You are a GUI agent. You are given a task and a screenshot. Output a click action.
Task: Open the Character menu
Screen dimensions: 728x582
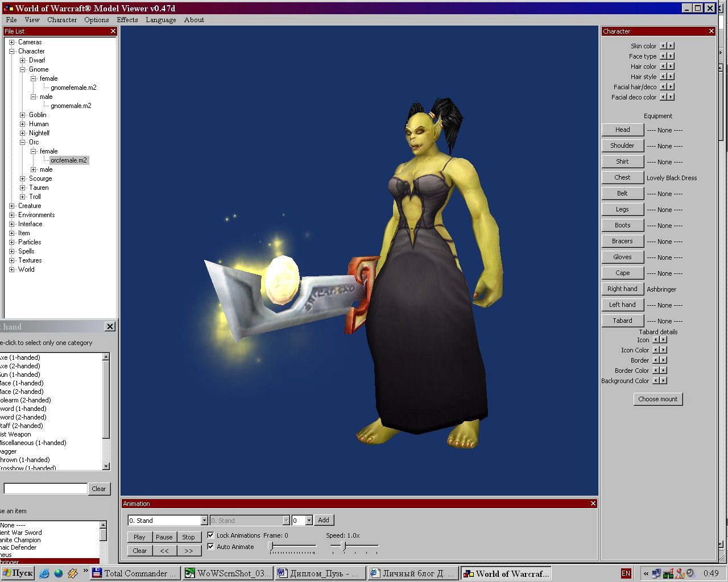62,20
